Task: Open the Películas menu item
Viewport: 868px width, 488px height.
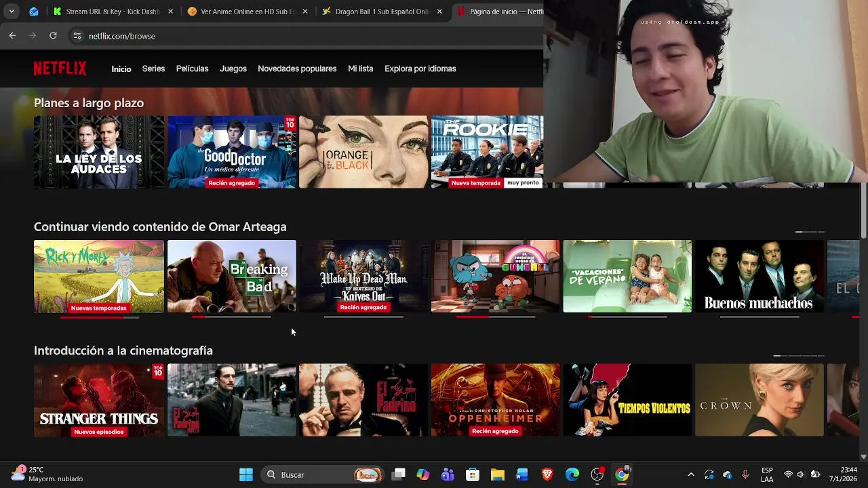Action: coord(192,68)
